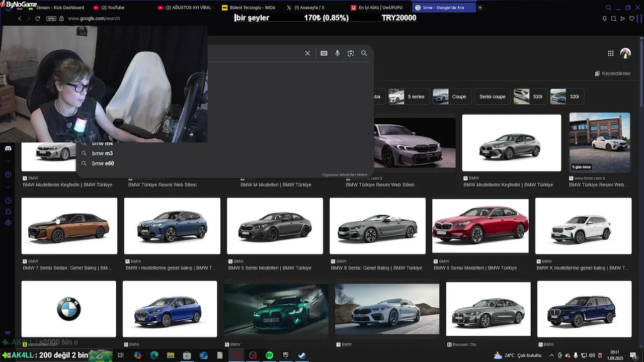Viewport: 644px width, 362px height.
Task: Click 'Uygunsuz tahminleri bildirin' link
Action: [x=345, y=174]
